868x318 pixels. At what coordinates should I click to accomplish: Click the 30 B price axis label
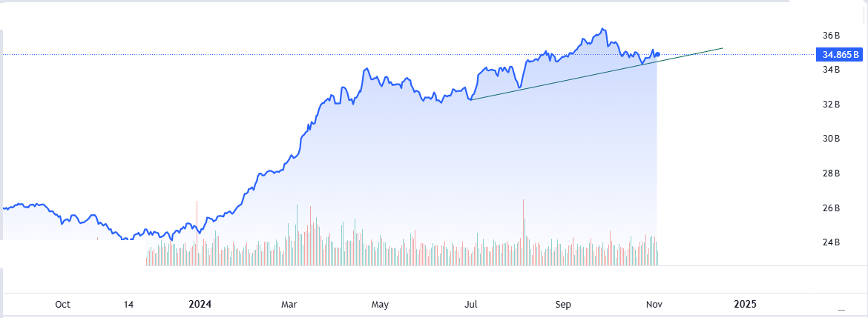(831, 139)
